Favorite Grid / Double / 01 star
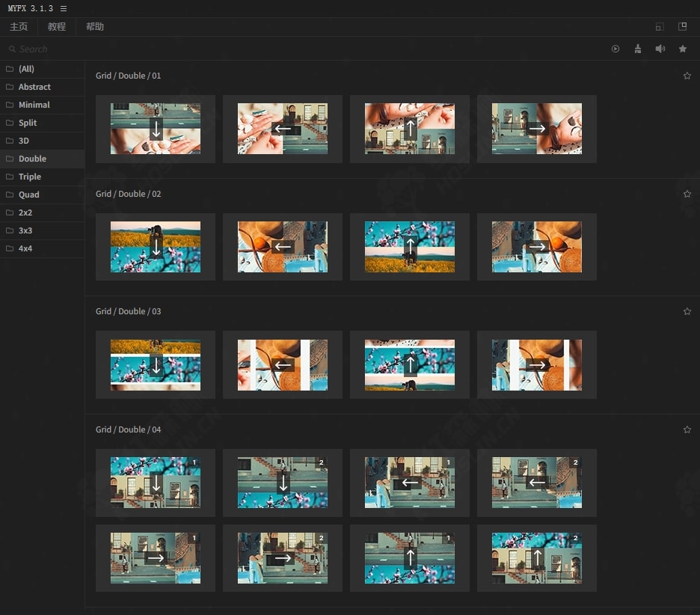The height and width of the screenshot is (615, 700). 687,76
